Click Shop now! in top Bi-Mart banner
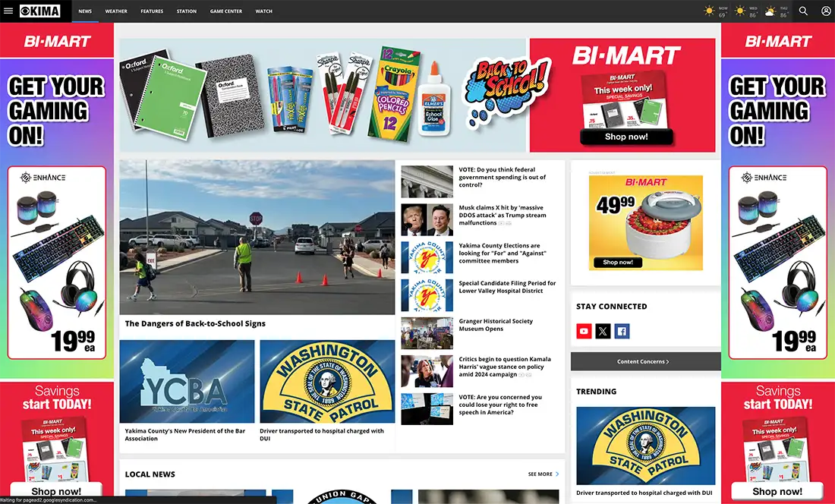The height and width of the screenshot is (504, 835). point(626,137)
